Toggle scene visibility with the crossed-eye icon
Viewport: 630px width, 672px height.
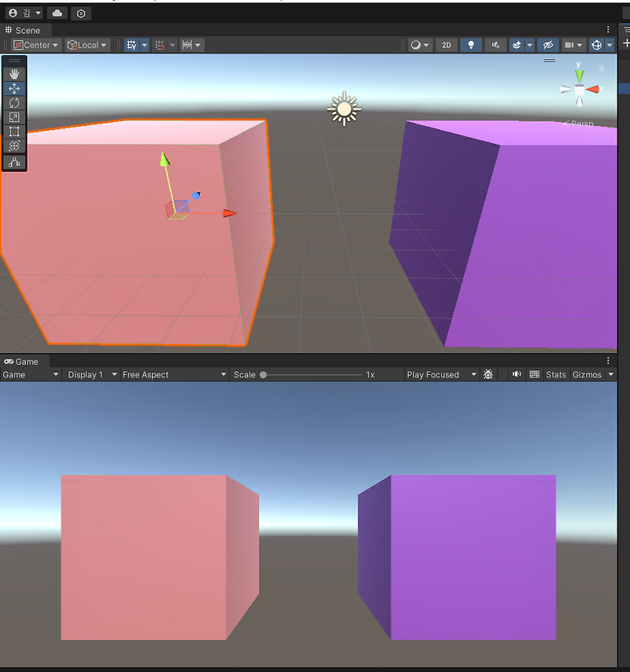click(x=547, y=45)
